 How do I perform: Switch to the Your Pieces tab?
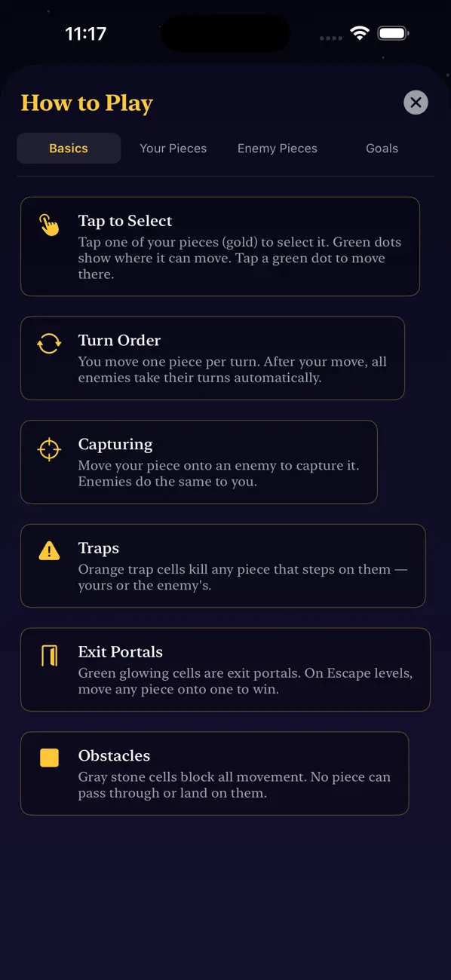point(173,149)
